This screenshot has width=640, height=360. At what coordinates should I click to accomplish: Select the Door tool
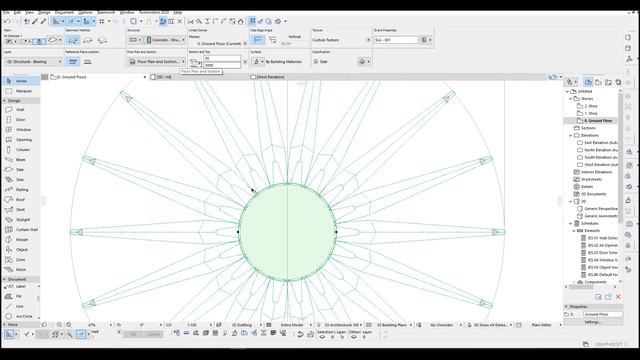[20, 120]
